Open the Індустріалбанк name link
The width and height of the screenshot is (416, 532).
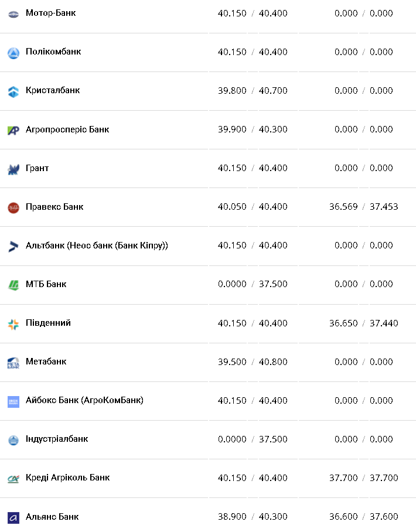point(57,439)
